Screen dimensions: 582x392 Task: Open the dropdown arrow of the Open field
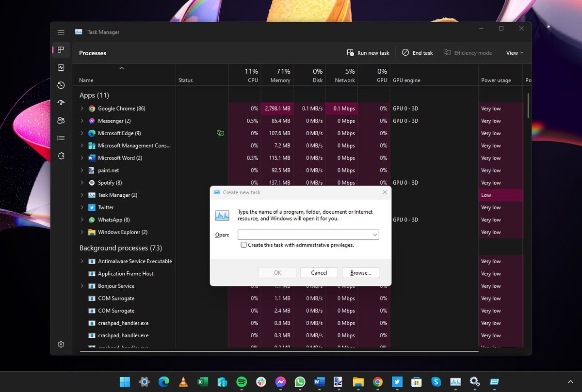click(x=375, y=235)
